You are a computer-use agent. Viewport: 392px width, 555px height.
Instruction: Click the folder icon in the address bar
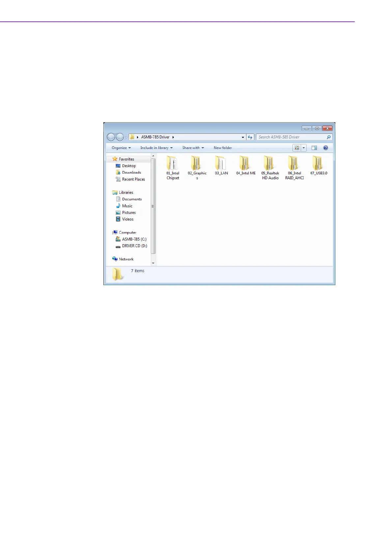click(x=132, y=137)
